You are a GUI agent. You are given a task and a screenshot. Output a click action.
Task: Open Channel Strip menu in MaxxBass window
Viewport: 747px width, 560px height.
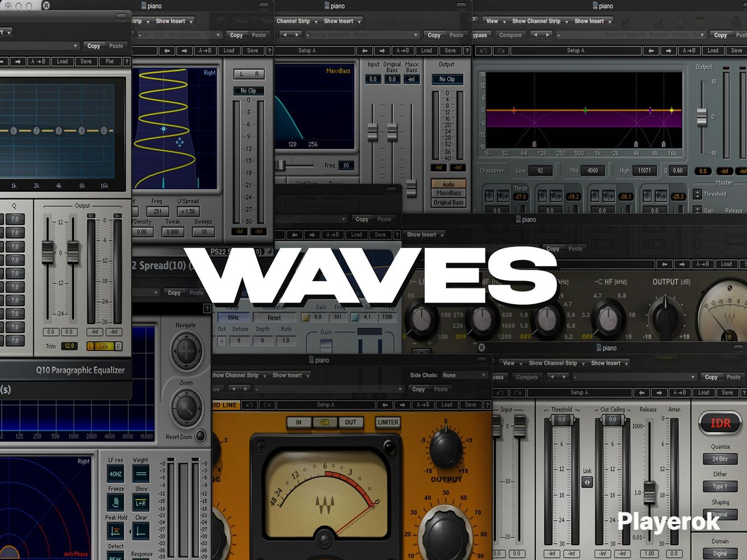coord(297,21)
